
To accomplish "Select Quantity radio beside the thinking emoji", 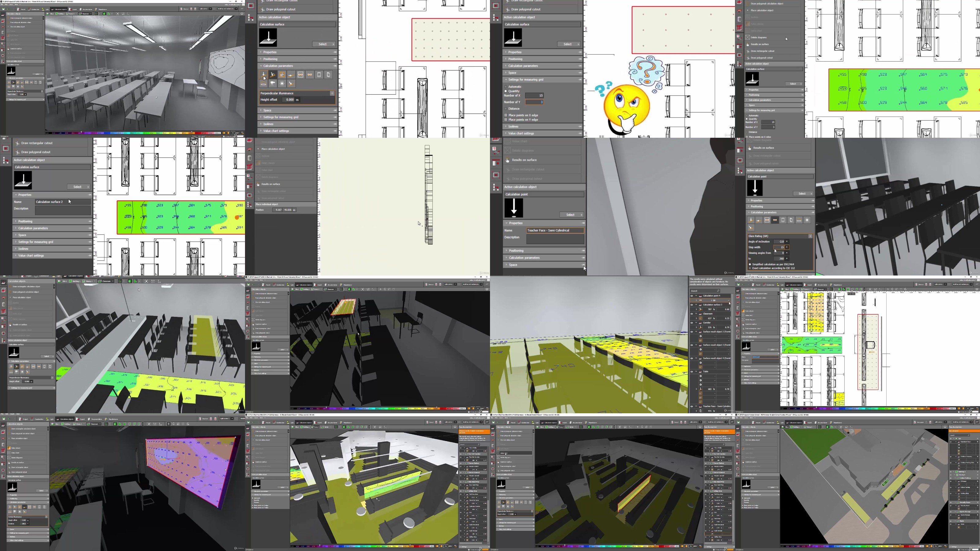I will click(506, 91).
